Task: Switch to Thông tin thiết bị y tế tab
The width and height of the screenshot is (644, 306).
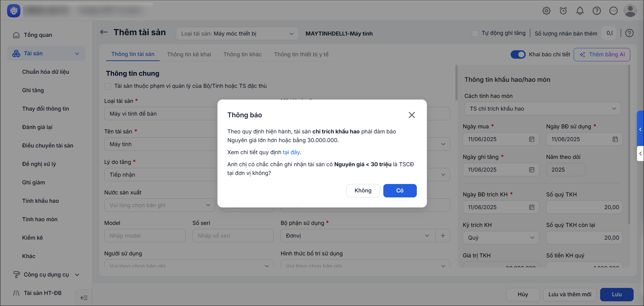Action: click(301, 54)
